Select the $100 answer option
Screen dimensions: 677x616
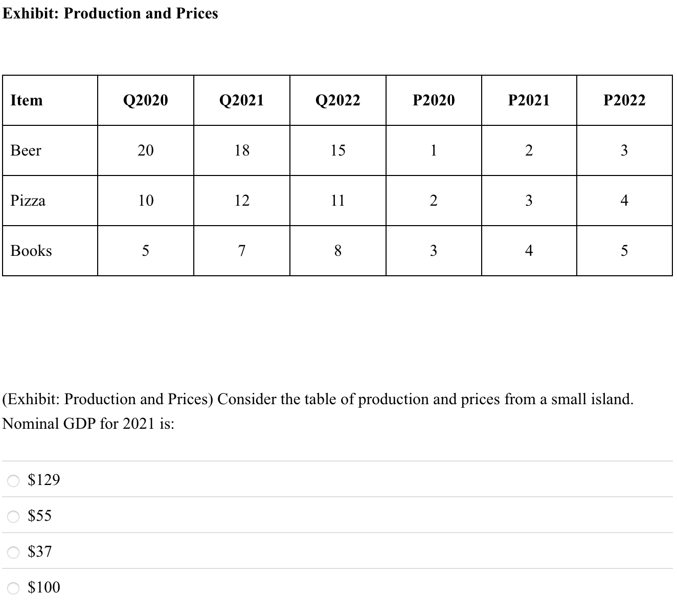[x=42, y=587]
